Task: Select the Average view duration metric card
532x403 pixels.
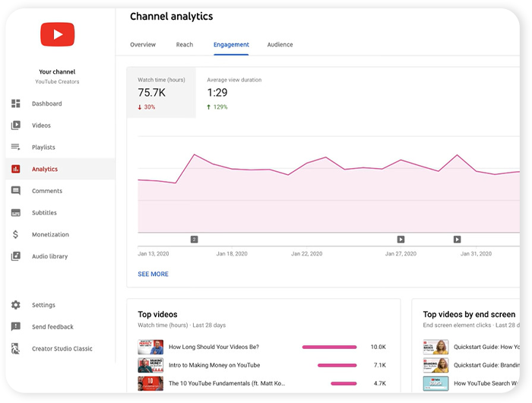Action: (x=234, y=93)
